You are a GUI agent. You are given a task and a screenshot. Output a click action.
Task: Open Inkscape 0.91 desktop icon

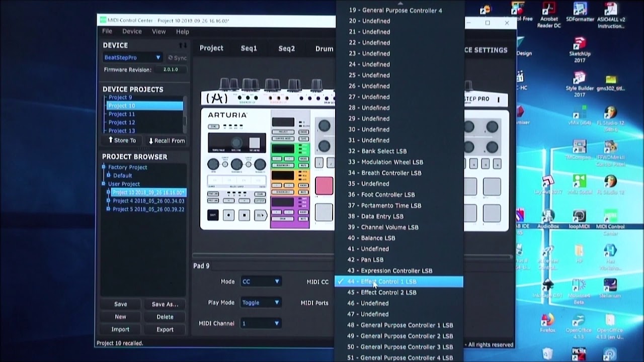click(548, 289)
